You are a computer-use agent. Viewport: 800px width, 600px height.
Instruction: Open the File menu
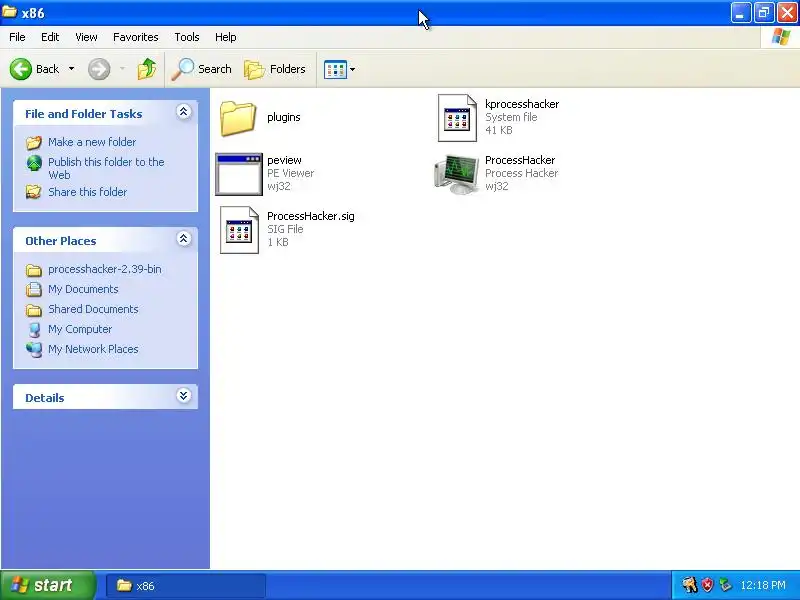pos(17,37)
